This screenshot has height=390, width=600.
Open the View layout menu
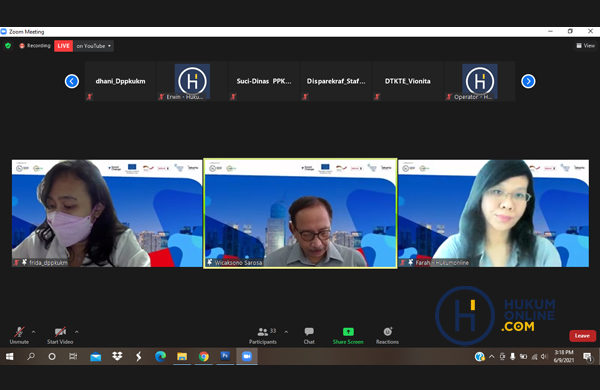tap(585, 46)
